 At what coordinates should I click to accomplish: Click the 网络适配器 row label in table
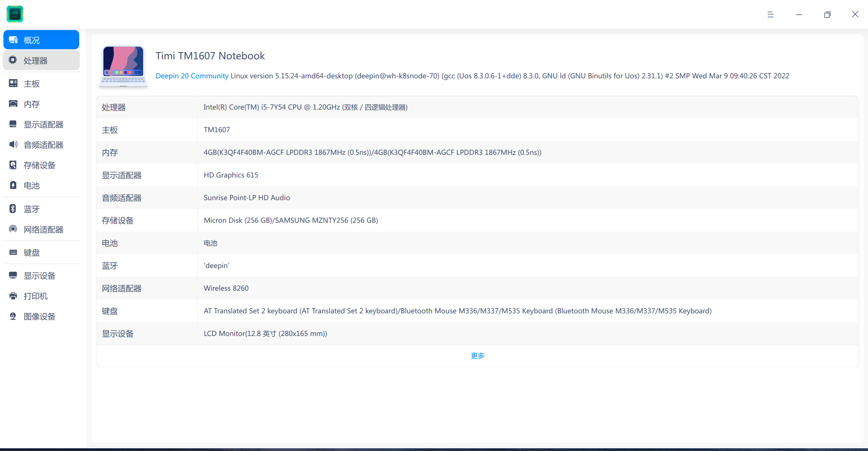click(x=122, y=288)
